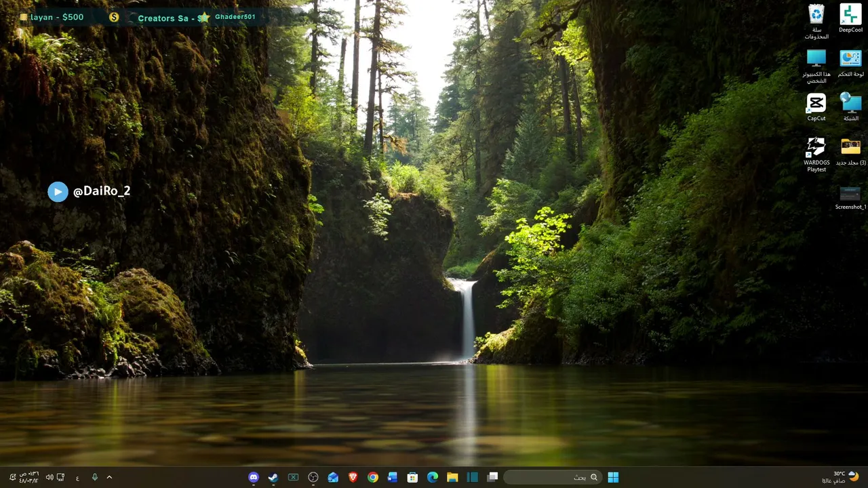Click the 'layan - $500' overlay text
868x488 pixels.
57,17
